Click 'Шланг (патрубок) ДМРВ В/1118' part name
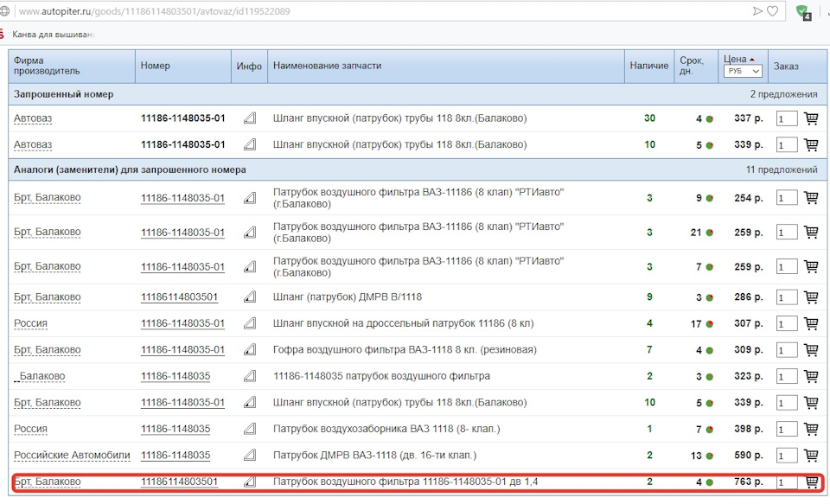The image size is (830, 504). pyautogui.click(x=348, y=297)
